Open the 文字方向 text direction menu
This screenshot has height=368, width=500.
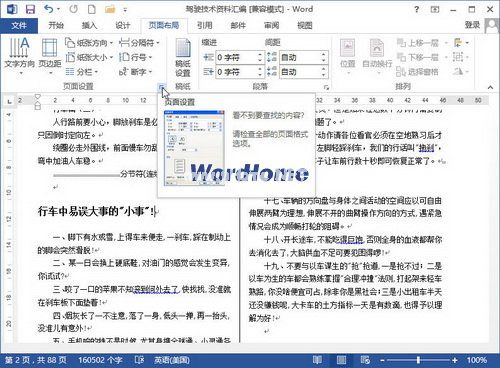pos(19,56)
